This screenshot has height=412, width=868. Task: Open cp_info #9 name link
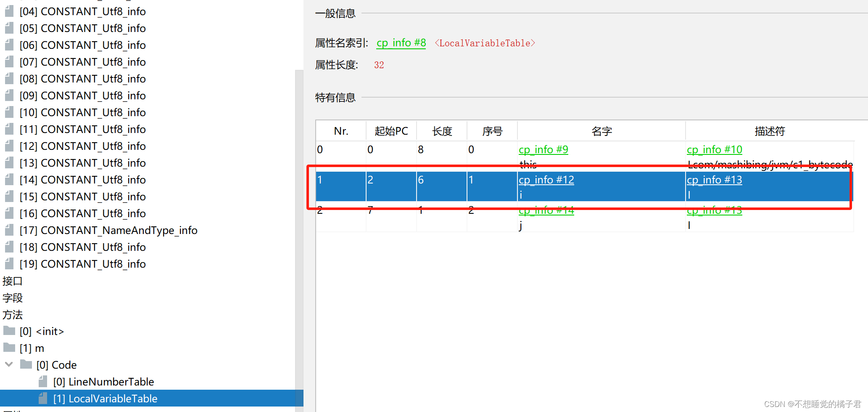tap(543, 149)
